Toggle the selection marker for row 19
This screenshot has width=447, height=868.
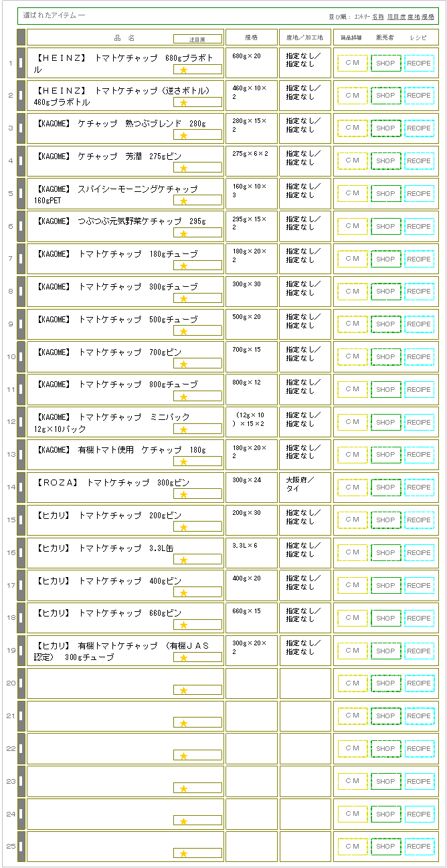coord(21,651)
